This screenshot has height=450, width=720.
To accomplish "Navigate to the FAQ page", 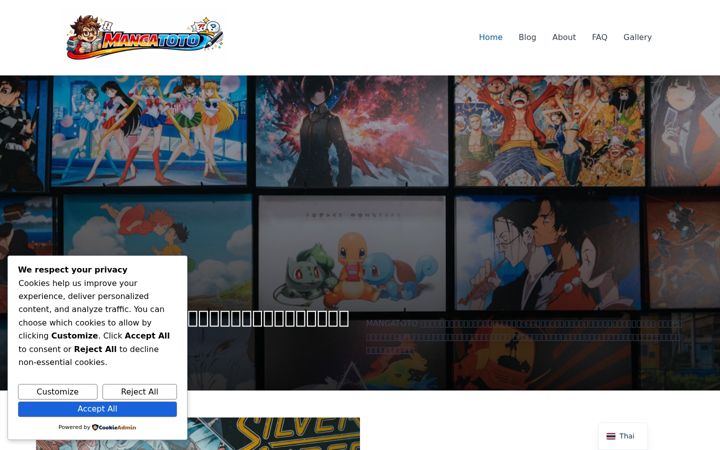I will click(599, 37).
